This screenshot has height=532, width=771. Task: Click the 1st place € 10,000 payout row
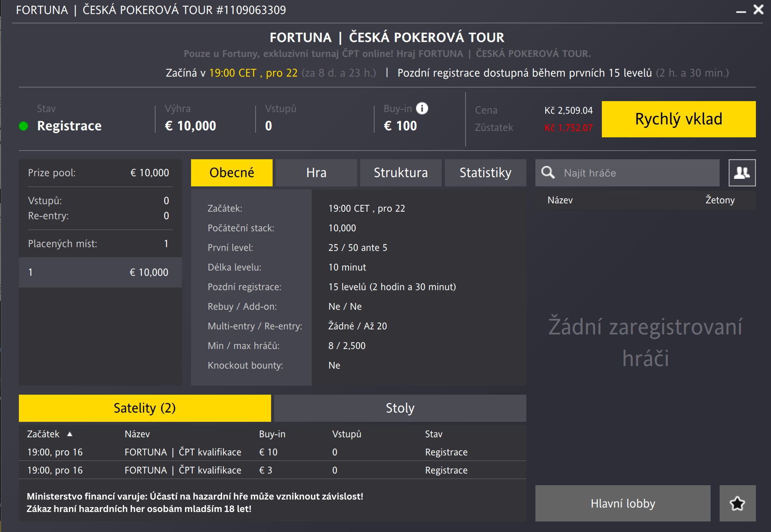[100, 272]
